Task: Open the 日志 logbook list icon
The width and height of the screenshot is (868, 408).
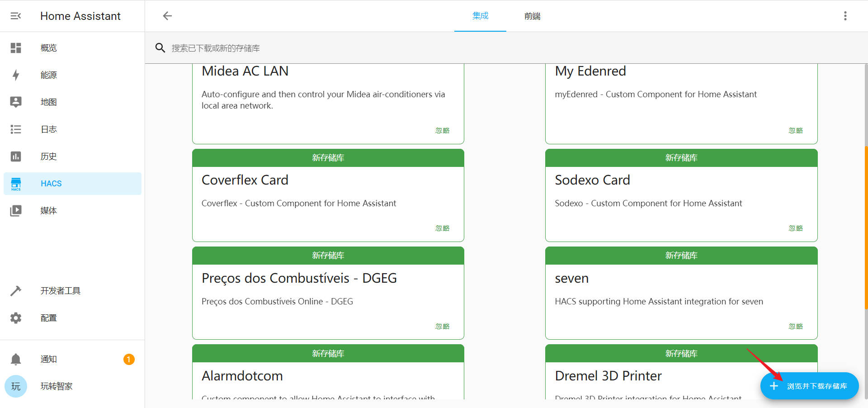Action: point(16,129)
